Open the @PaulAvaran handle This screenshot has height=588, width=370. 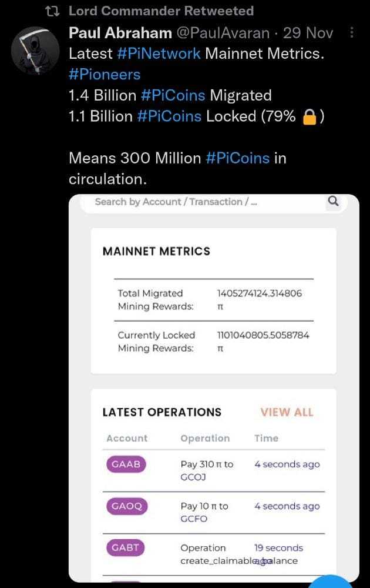coord(223,33)
